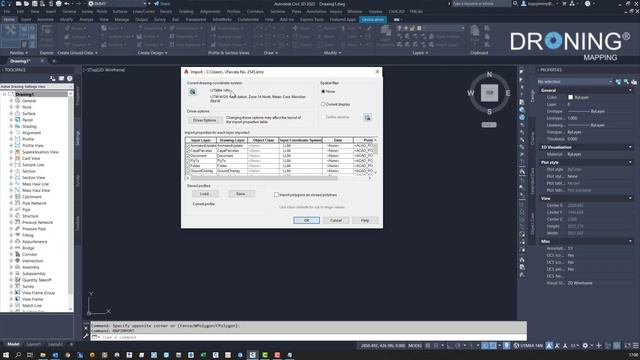Expand the Grading node in Toolspace

(11, 126)
